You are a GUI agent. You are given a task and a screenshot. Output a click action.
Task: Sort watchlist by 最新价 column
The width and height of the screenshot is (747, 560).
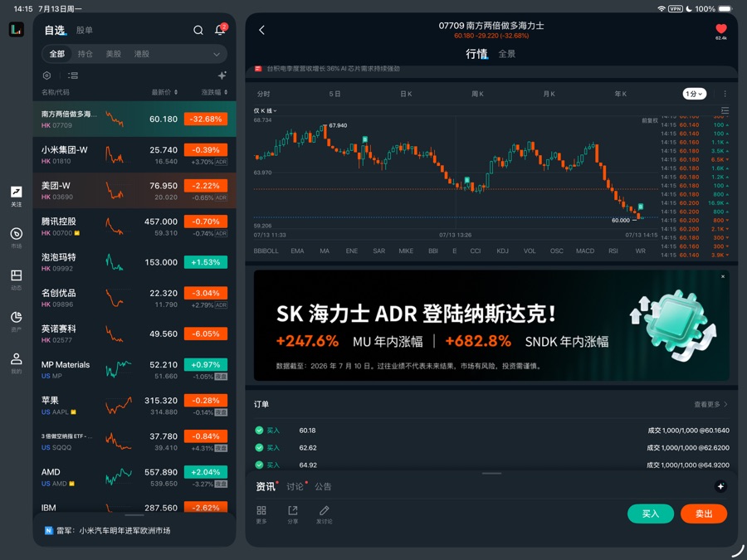164,92
